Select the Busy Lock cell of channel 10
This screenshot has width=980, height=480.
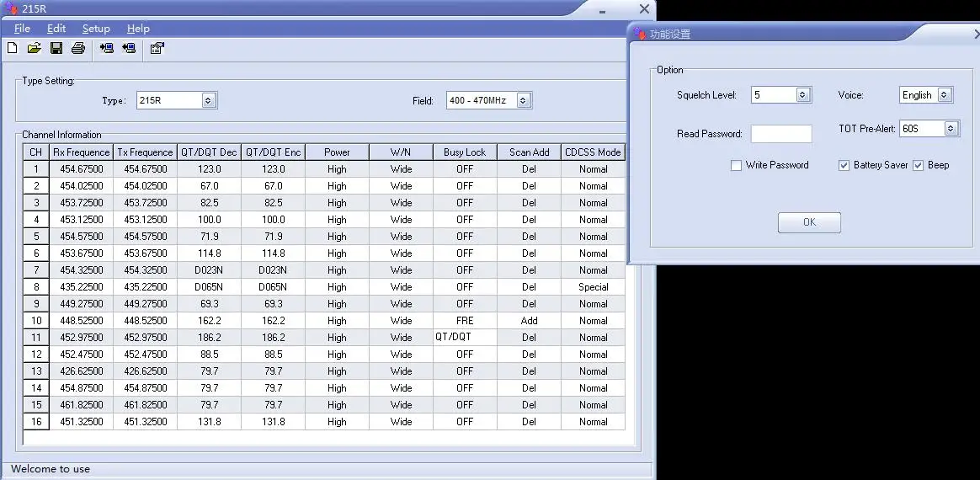465,321
